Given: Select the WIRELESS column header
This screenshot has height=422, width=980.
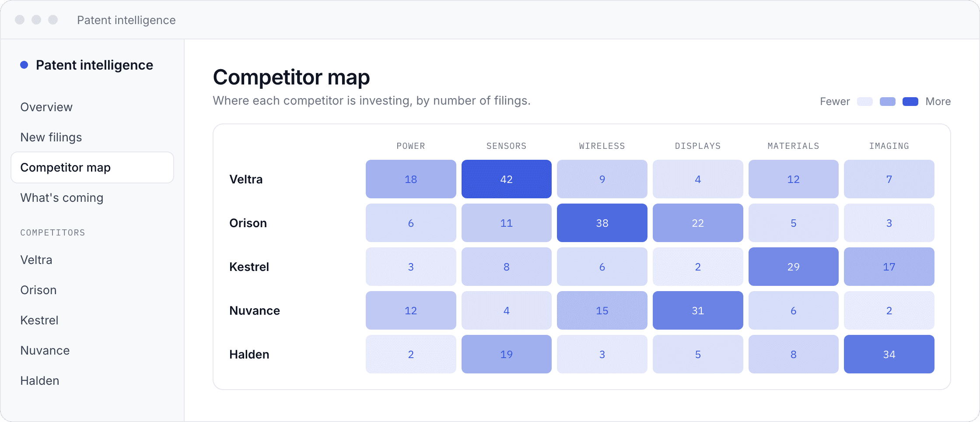Looking at the screenshot, I should 602,146.
